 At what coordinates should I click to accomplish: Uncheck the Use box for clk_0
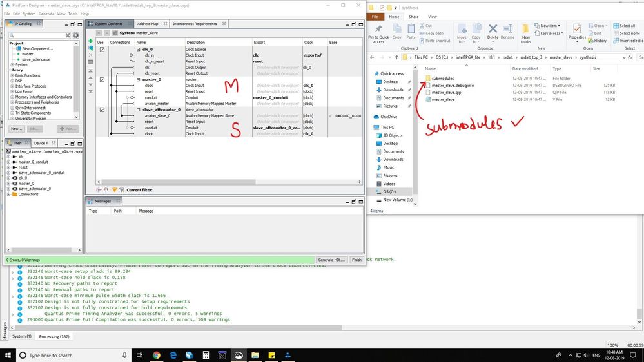tap(102, 50)
